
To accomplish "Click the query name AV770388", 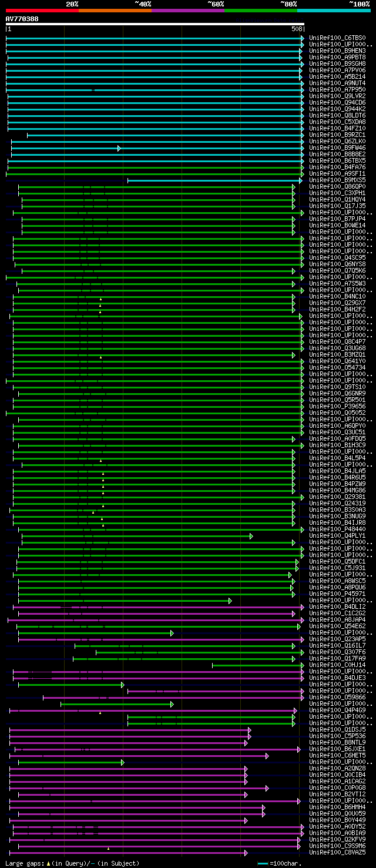I will [22, 19].
